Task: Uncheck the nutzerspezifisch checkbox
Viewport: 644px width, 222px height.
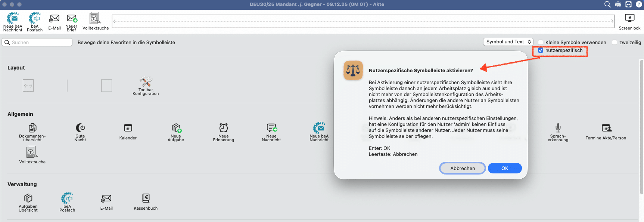Action: [541, 50]
